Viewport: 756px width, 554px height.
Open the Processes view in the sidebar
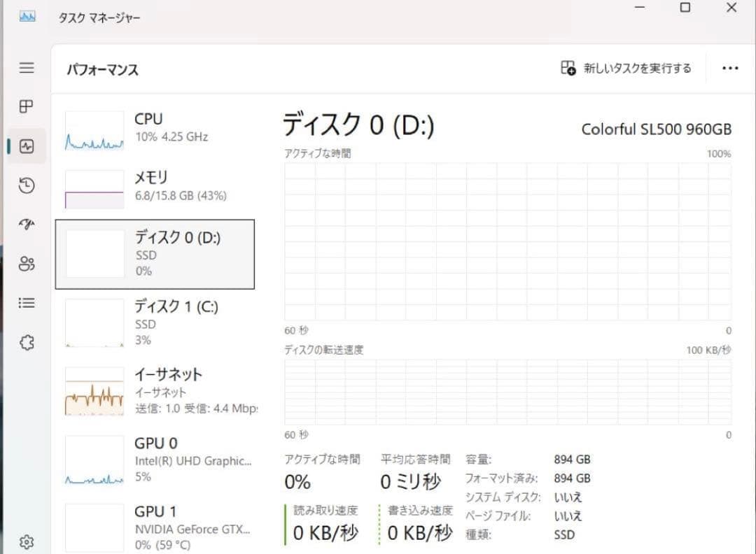click(26, 106)
